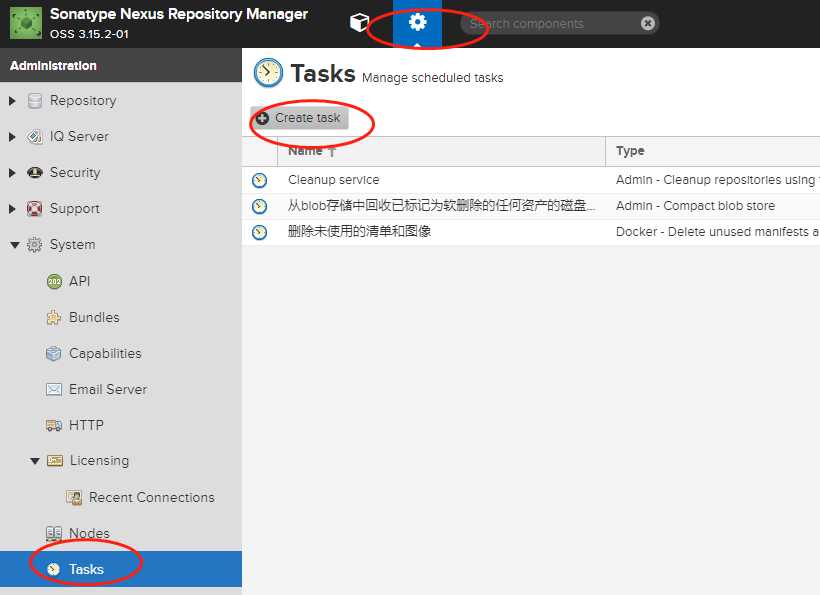
Task: Collapse the System tree node
Action: (15, 245)
